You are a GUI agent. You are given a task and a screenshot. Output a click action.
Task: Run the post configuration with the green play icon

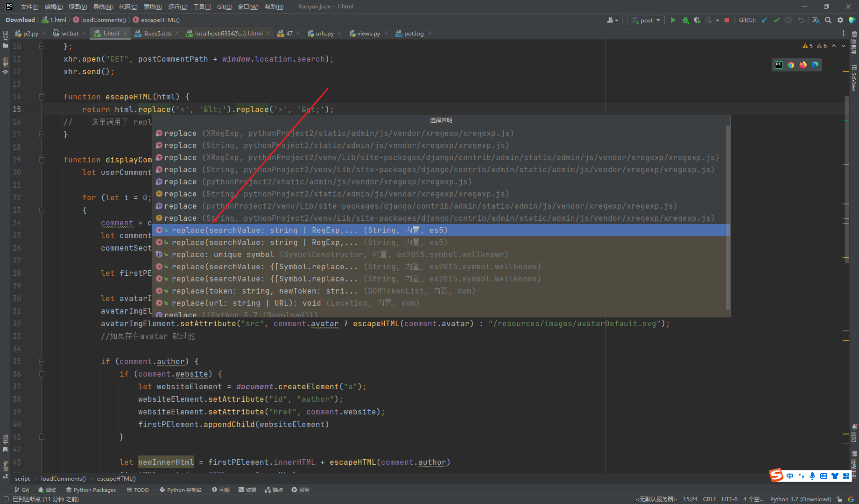(673, 20)
